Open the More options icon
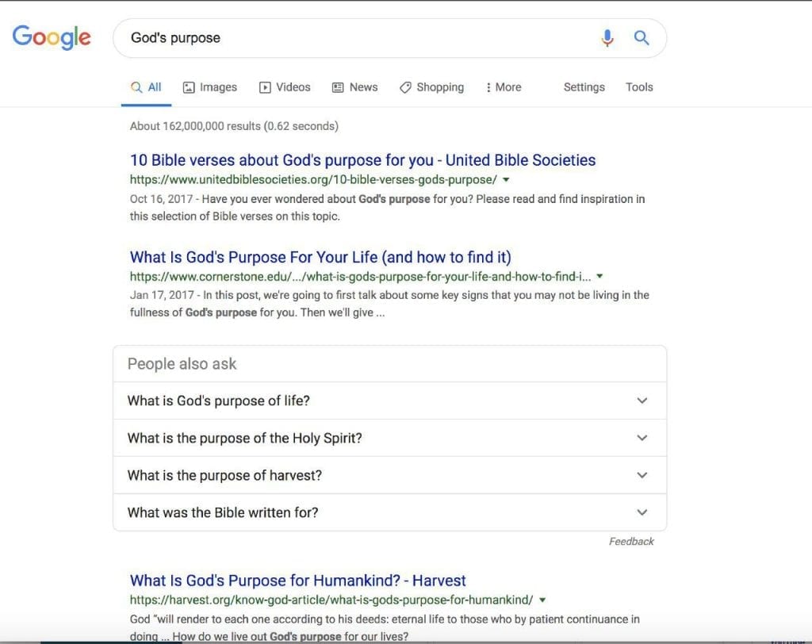812x644 pixels. tap(489, 86)
